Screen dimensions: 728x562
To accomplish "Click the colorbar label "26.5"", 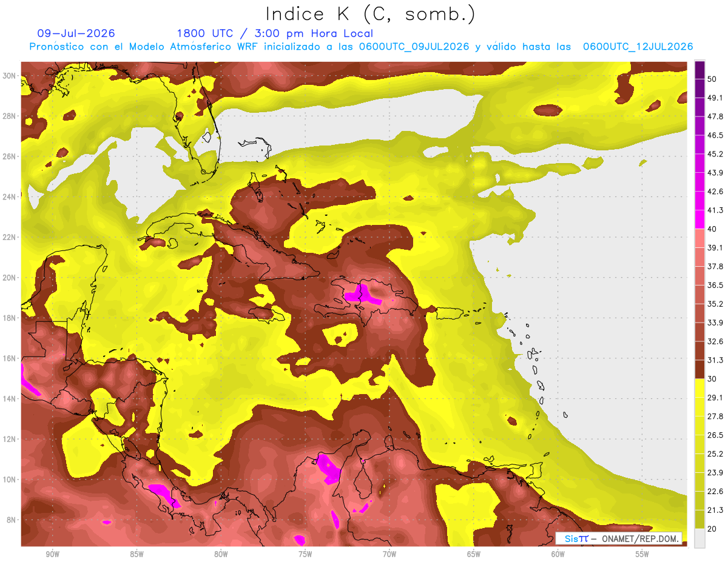I will (x=715, y=435).
